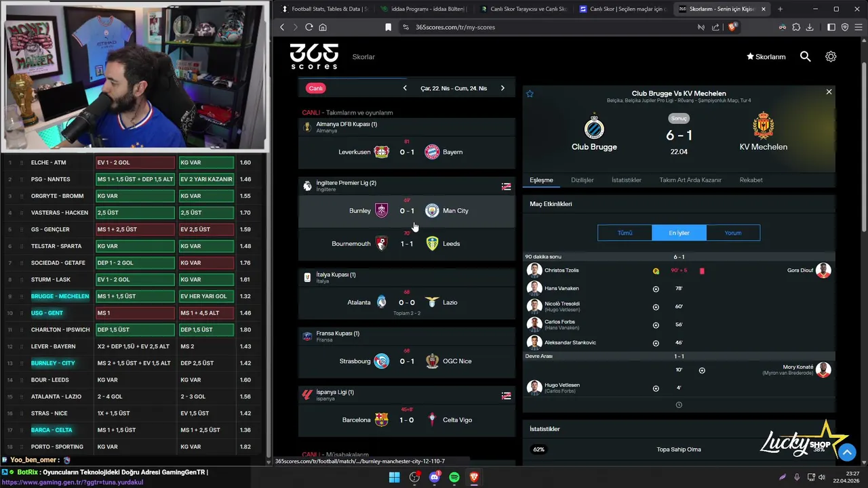The width and height of the screenshot is (868, 488).
Task: Click the KV Mechelen large logo
Action: click(x=764, y=127)
